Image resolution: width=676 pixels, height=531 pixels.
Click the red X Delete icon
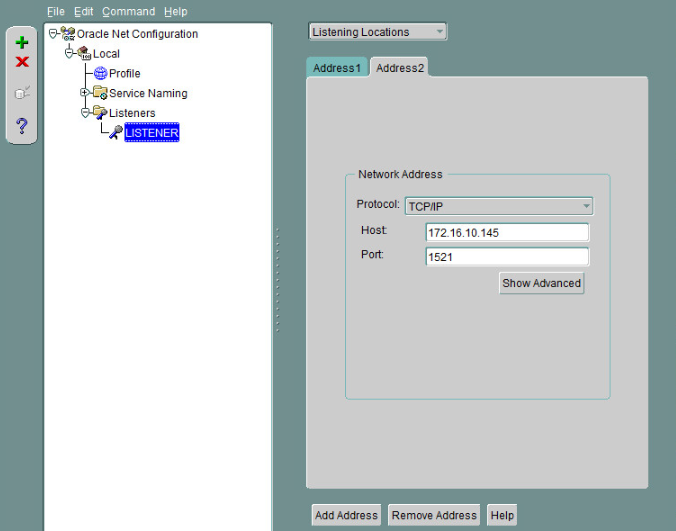pos(22,62)
